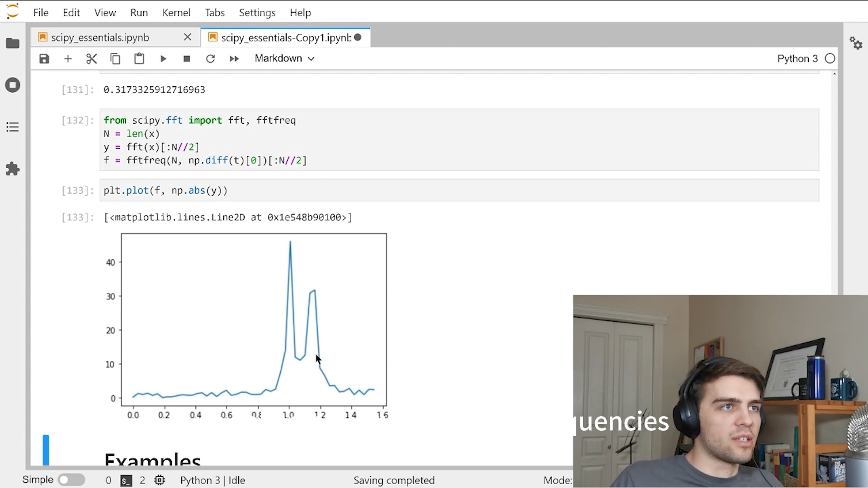The height and width of the screenshot is (488, 868).
Task: Insert a new cell with the plus icon
Action: 68,59
